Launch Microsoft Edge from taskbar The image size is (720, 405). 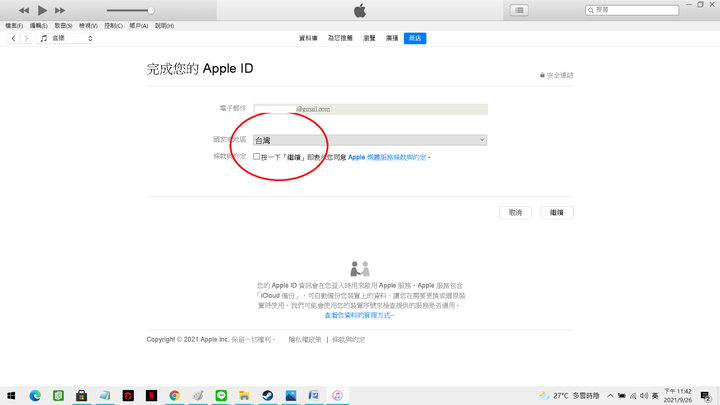[x=35, y=395]
